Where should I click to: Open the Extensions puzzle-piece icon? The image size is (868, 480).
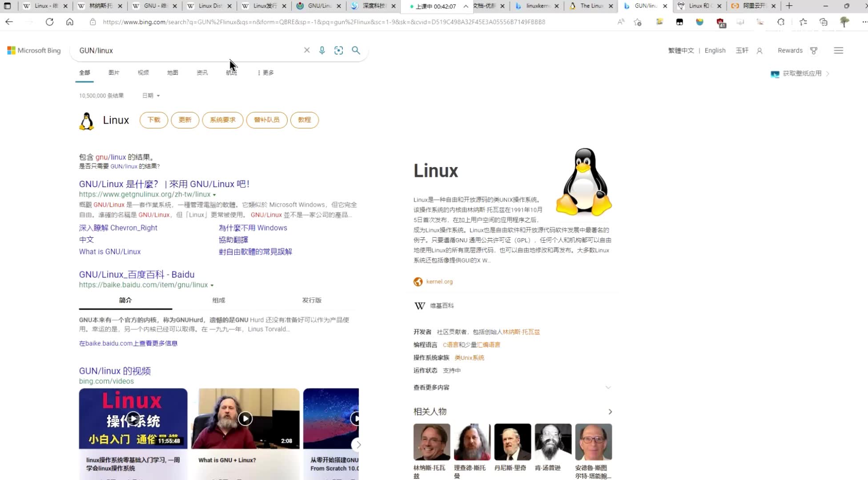pos(781,22)
